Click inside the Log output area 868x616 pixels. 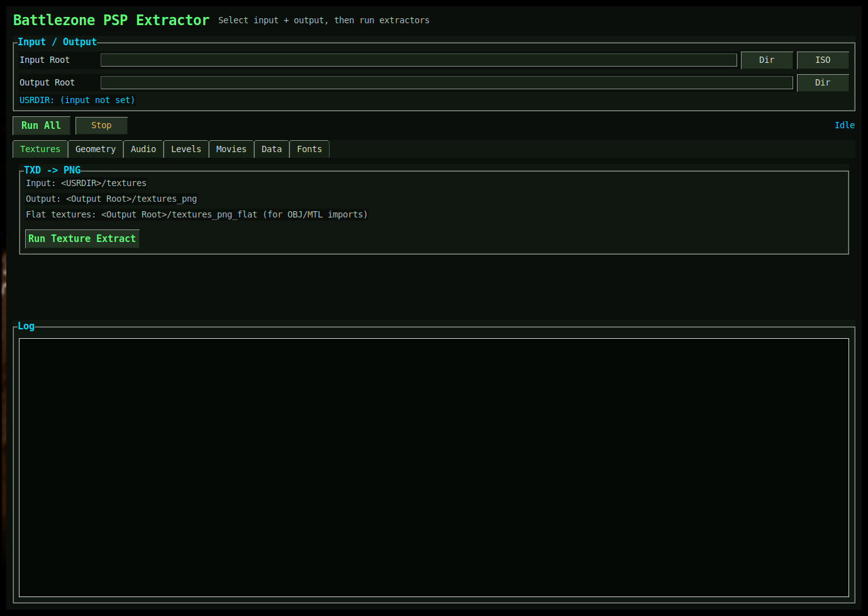click(434, 468)
